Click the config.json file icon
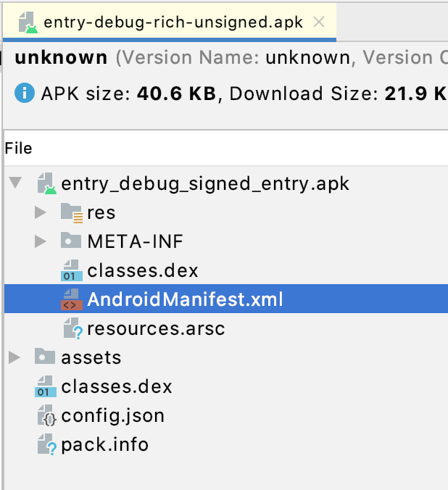The width and height of the screenshot is (448, 490). 47,415
